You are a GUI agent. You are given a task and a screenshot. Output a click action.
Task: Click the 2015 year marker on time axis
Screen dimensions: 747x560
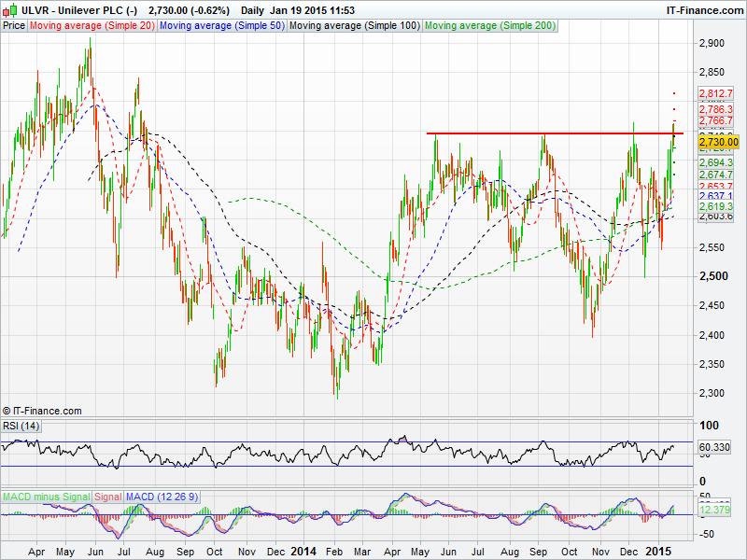click(659, 552)
